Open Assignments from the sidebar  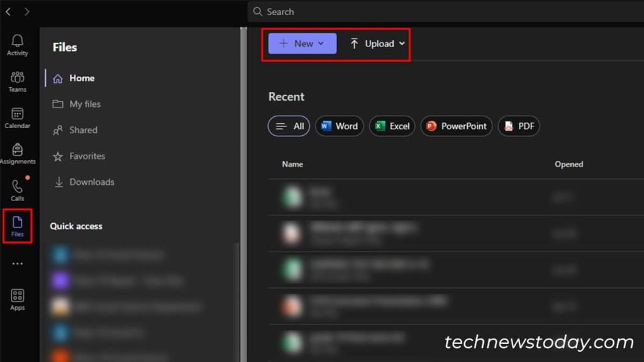17,153
